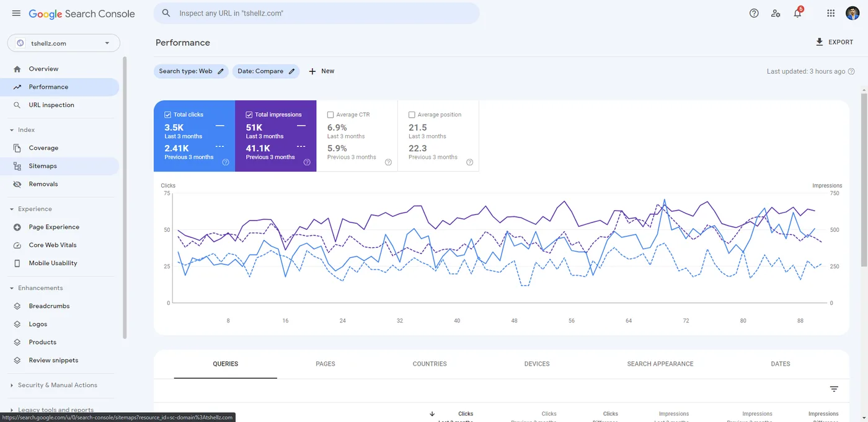Click the Last updated help icon

(x=851, y=71)
